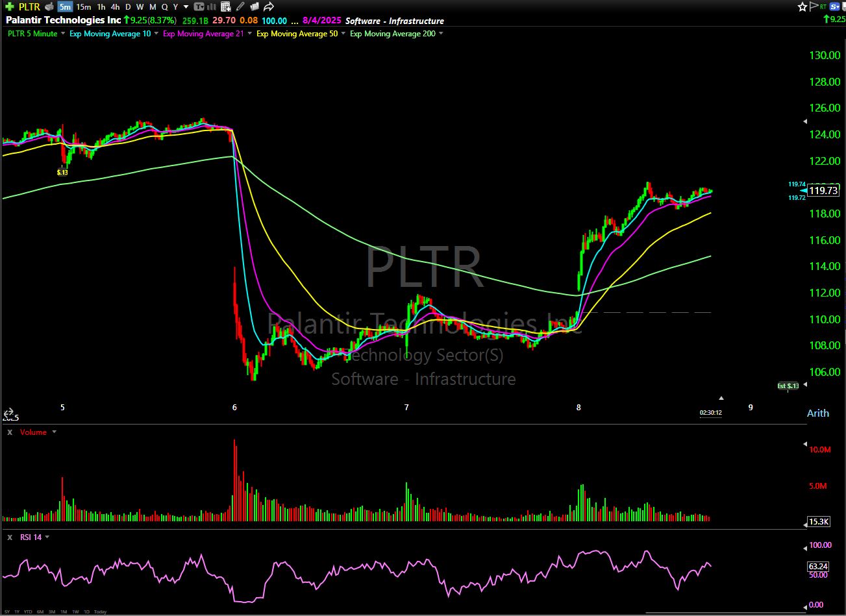Viewport: 846px width, 616px height.
Task: Click the bar chart style icon
Action: [212, 6]
